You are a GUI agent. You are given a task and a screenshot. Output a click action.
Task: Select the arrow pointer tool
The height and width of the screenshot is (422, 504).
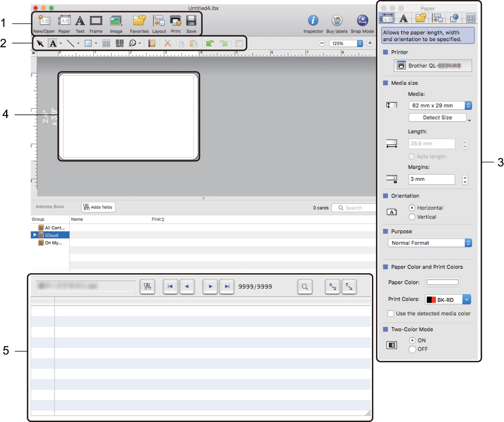tap(40, 43)
